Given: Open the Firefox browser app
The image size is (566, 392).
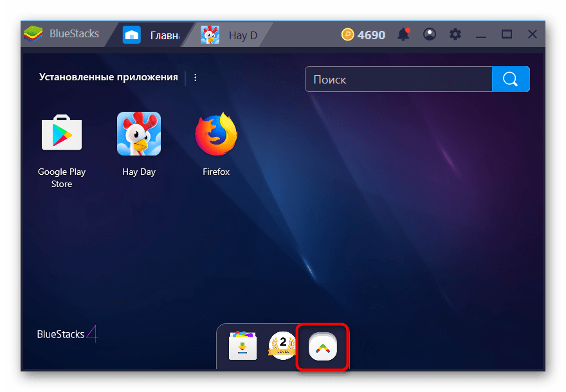Looking at the screenshot, I should (x=216, y=134).
